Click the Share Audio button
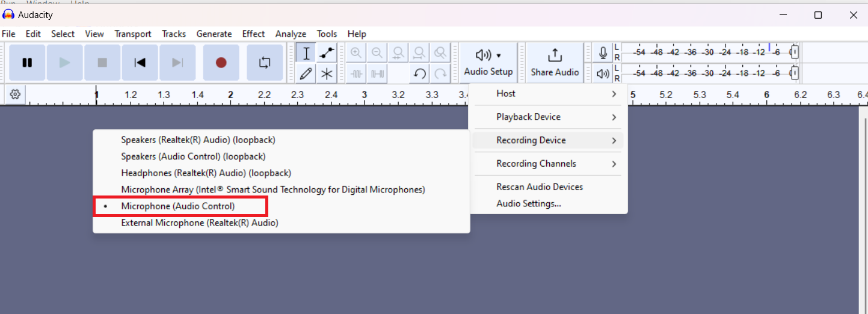This screenshot has width=868, height=314. [555, 63]
